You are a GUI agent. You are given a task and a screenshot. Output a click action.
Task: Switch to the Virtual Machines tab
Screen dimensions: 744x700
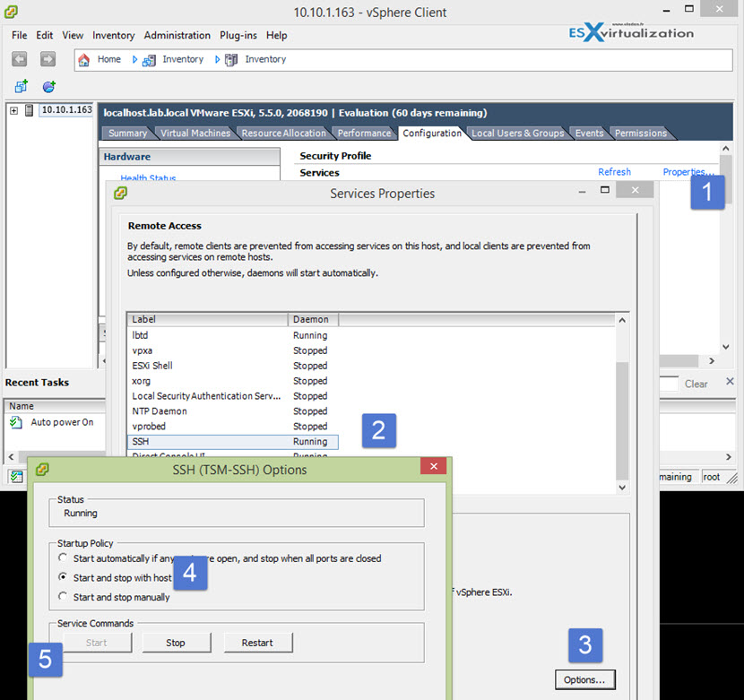click(195, 134)
